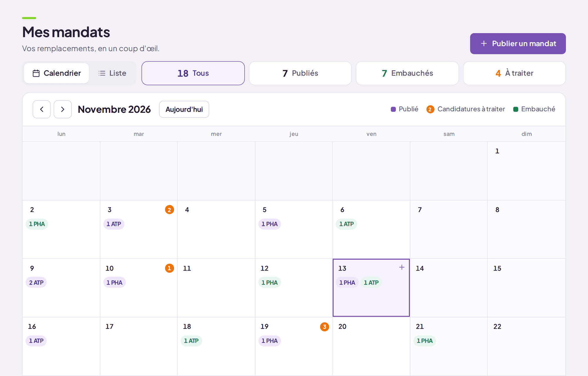Open the 1 PHA tag on day 13

click(x=347, y=283)
